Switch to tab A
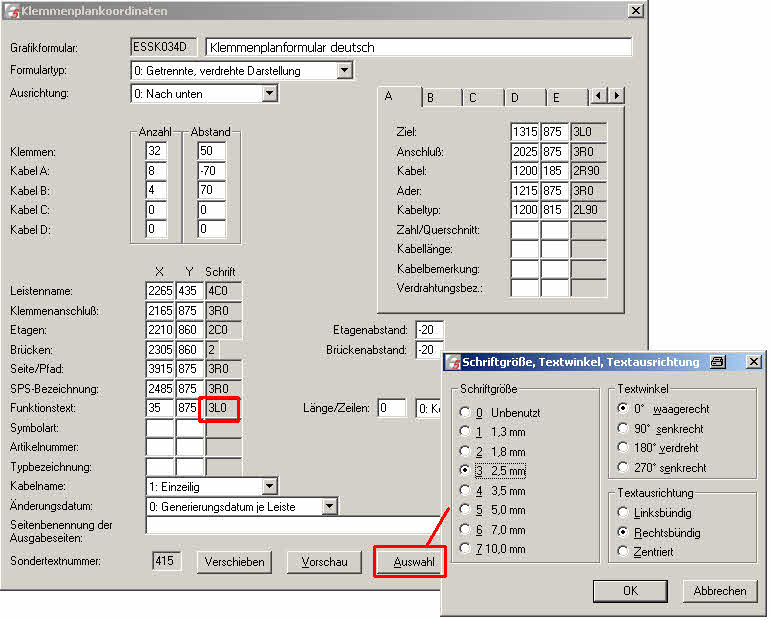Viewport: 770px width, 620px height. click(399, 96)
